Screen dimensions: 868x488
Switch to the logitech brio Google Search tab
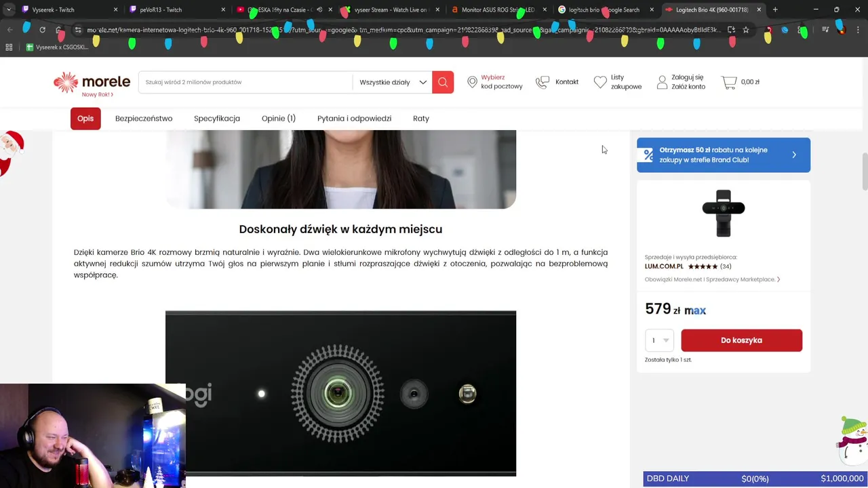pos(606,9)
